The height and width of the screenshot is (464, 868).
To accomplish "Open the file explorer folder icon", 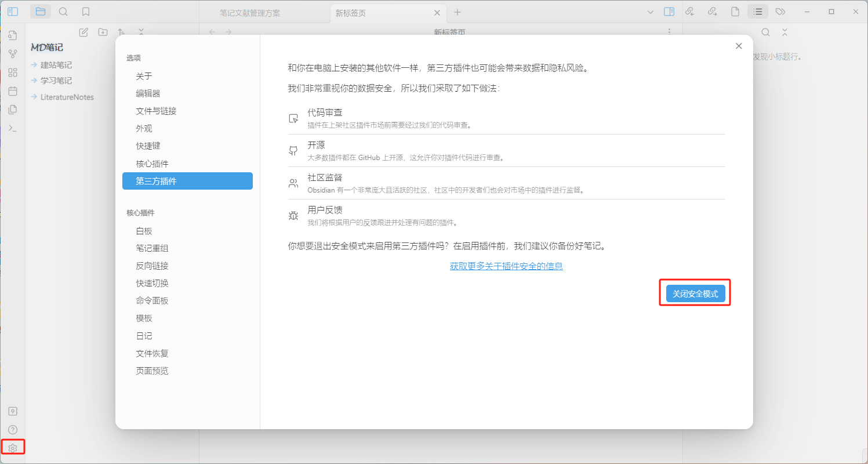I will (40, 12).
